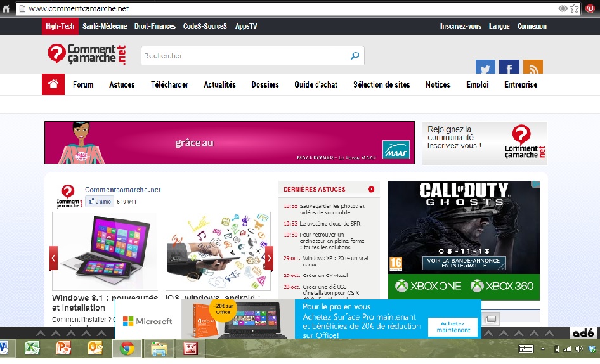The height and width of the screenshot is (364, 600).
Task: Select the Droit-Finances tab
Action: (155, 26)
